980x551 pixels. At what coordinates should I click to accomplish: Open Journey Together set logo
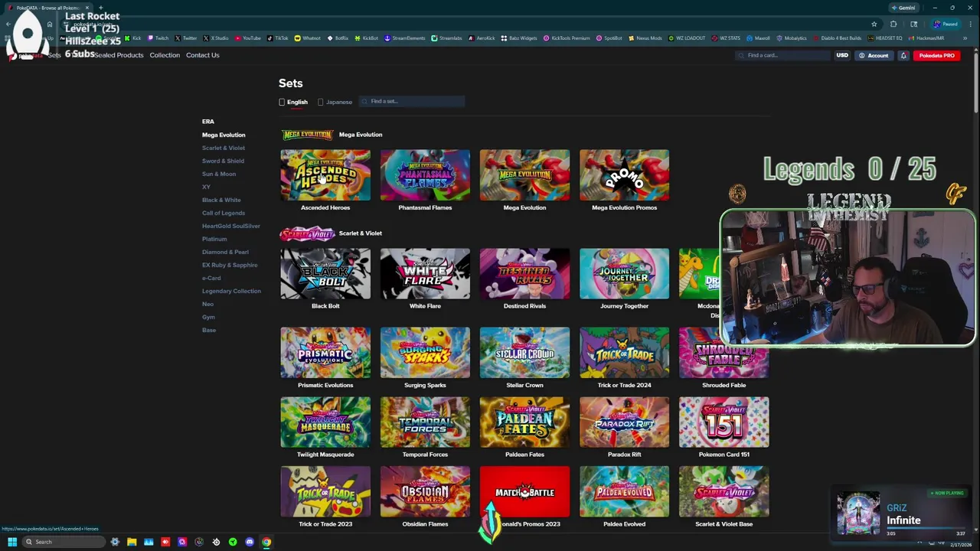coord(624,274)
